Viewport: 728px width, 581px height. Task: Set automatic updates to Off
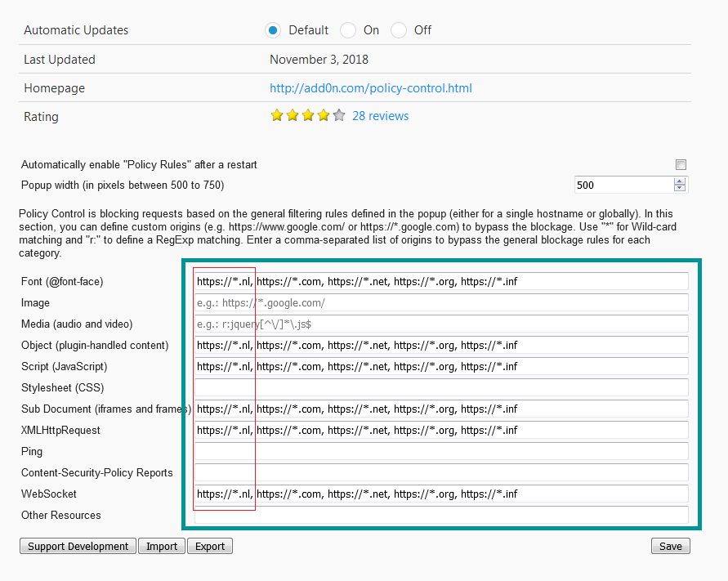[399, 30]
